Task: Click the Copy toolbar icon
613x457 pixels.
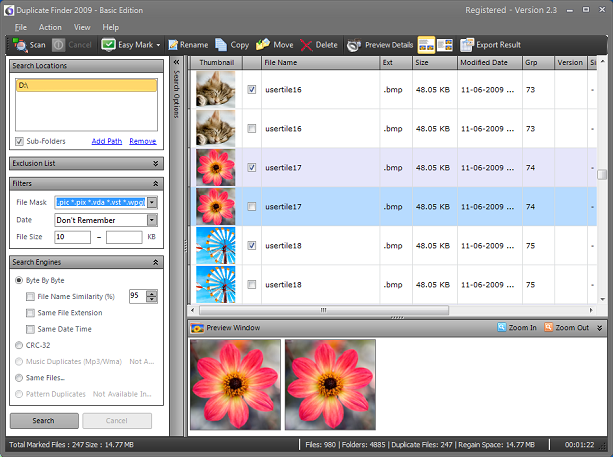Action: coord(221,45)
